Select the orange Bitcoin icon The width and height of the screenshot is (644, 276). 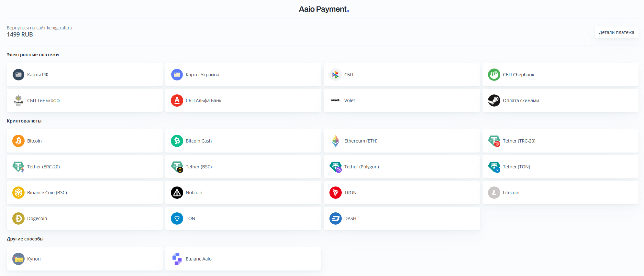click(x=18, y=141)
